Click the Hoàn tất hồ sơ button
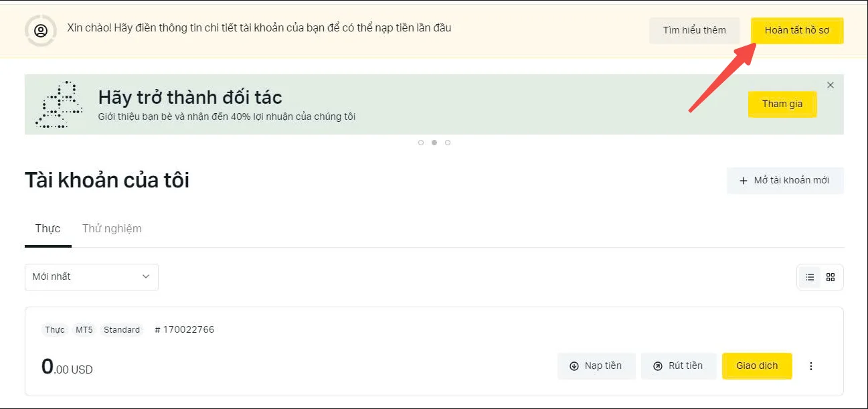 click(x=797, y=31)
